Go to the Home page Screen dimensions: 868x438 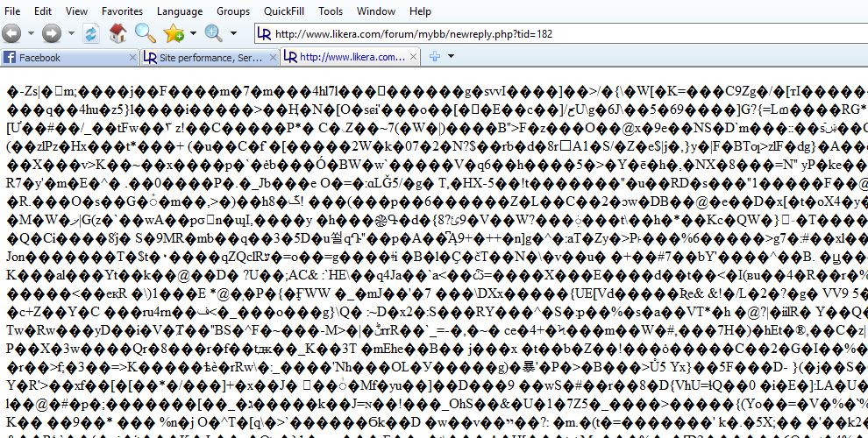[x=117, y=34]
